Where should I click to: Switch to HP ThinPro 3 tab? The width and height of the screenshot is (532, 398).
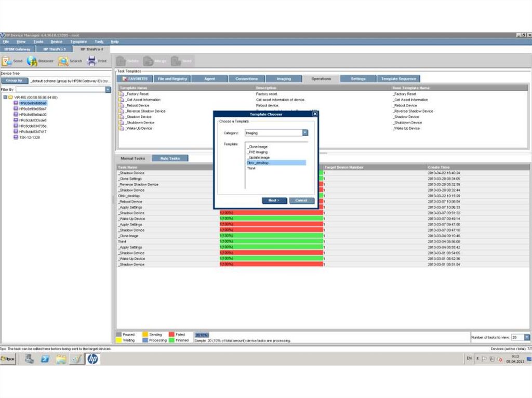[54, 49]
